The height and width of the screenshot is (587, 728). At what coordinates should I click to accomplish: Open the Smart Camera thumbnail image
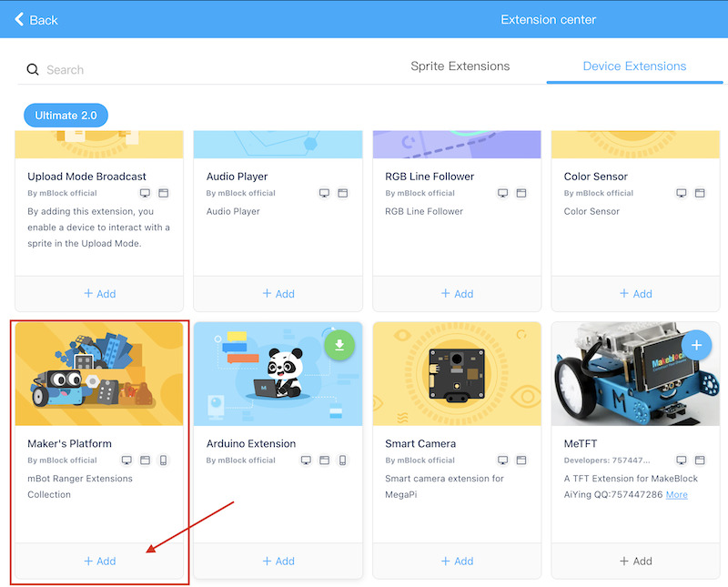(x=457, y=374)
